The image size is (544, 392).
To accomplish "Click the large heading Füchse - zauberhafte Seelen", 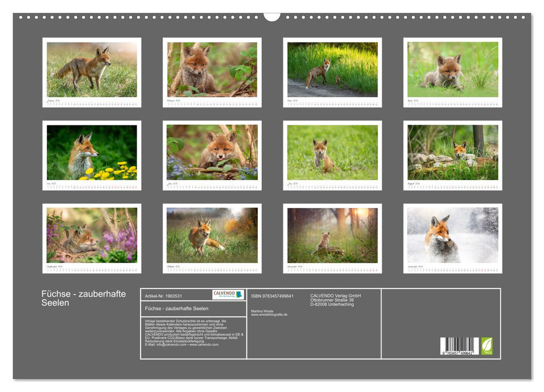I will (83, 298).
